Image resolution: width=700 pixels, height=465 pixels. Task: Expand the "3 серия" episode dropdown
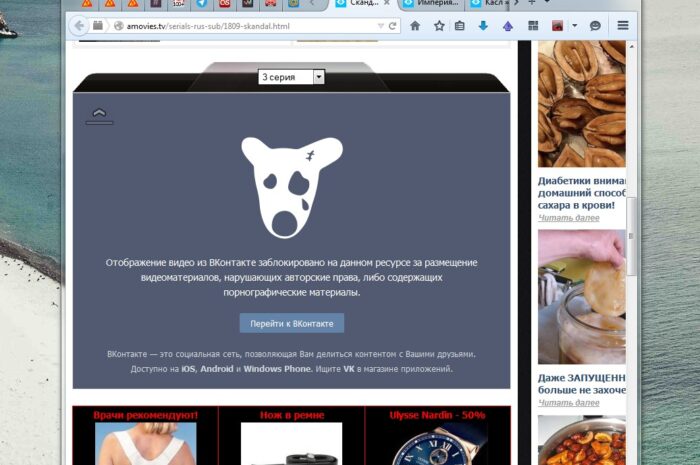click(318, 77)
